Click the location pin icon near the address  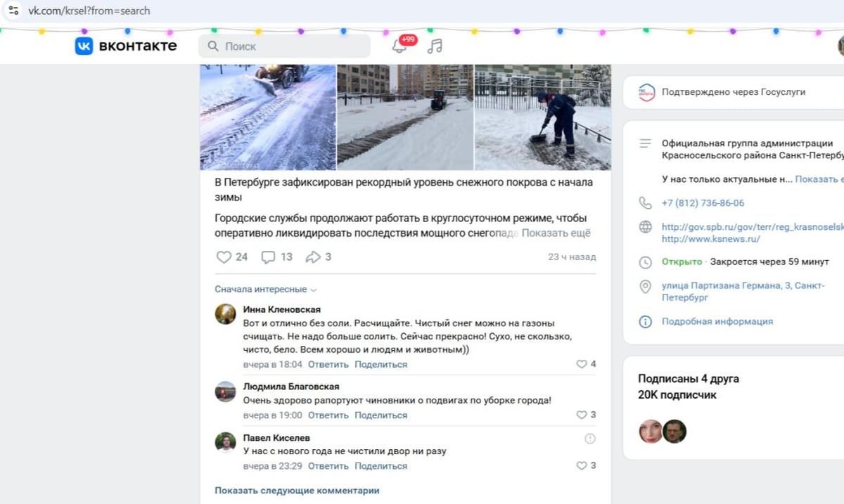click(645, 287)
